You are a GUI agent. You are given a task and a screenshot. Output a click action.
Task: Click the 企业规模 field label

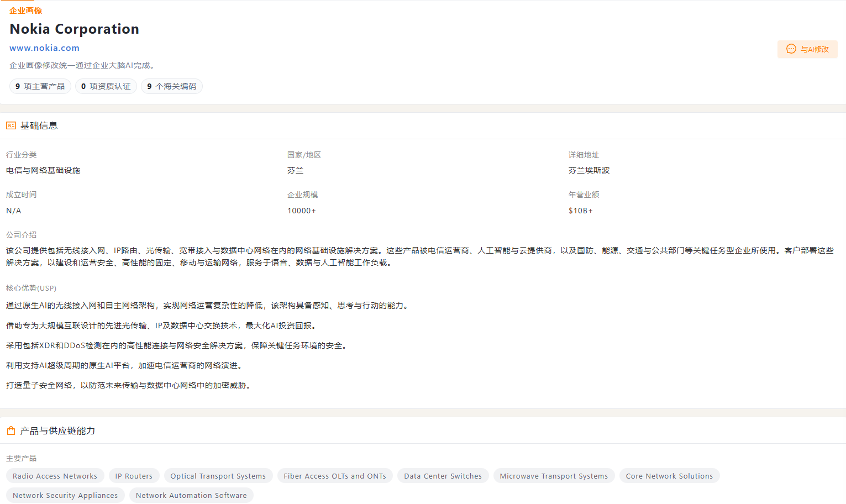(302, 195)
